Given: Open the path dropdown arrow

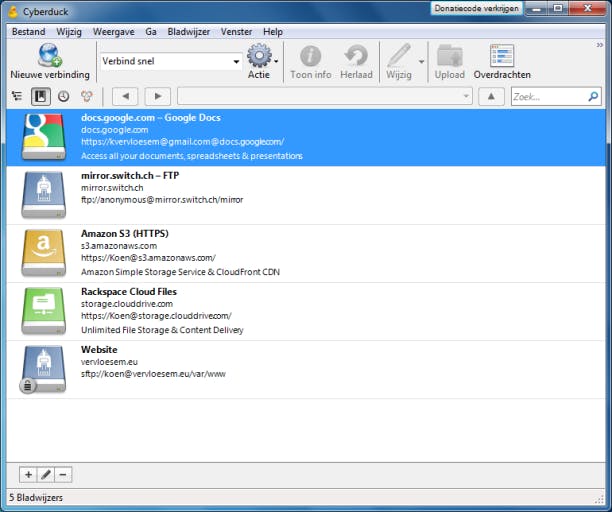Looking at the screenshot, I should tap(466, 96).
